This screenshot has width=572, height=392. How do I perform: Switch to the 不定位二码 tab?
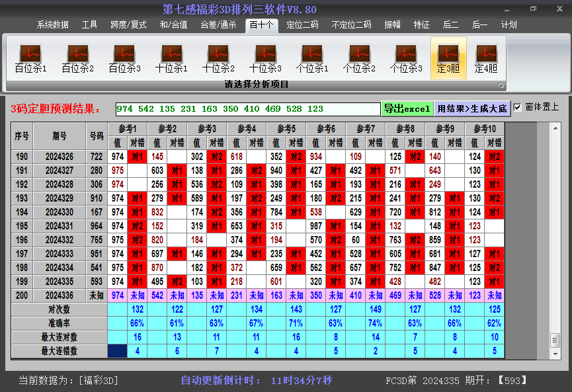351,25
